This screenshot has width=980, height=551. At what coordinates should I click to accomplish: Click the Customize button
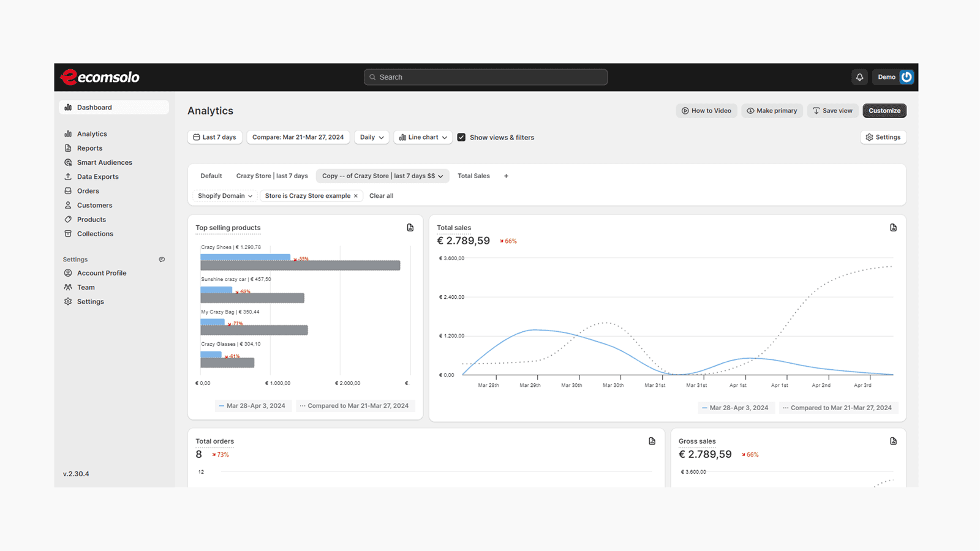(884, 110)
